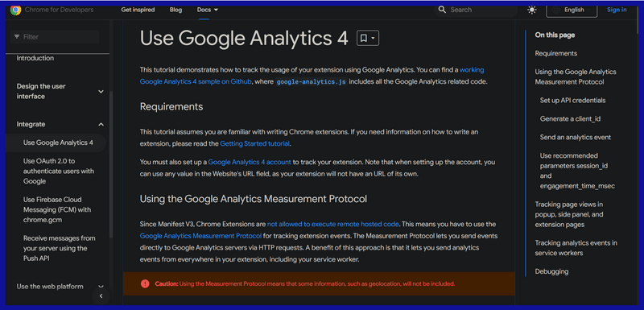This screenshot has width=644, height=310.
Task: Click the google-analytics.js code text
Action: (x=312, y=81)
